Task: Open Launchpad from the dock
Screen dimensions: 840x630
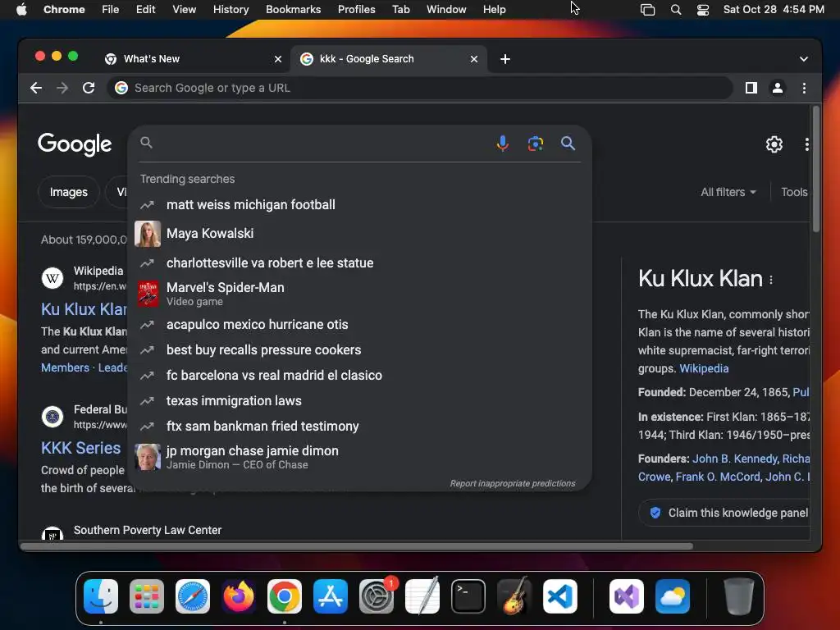Action: (147, 596)
